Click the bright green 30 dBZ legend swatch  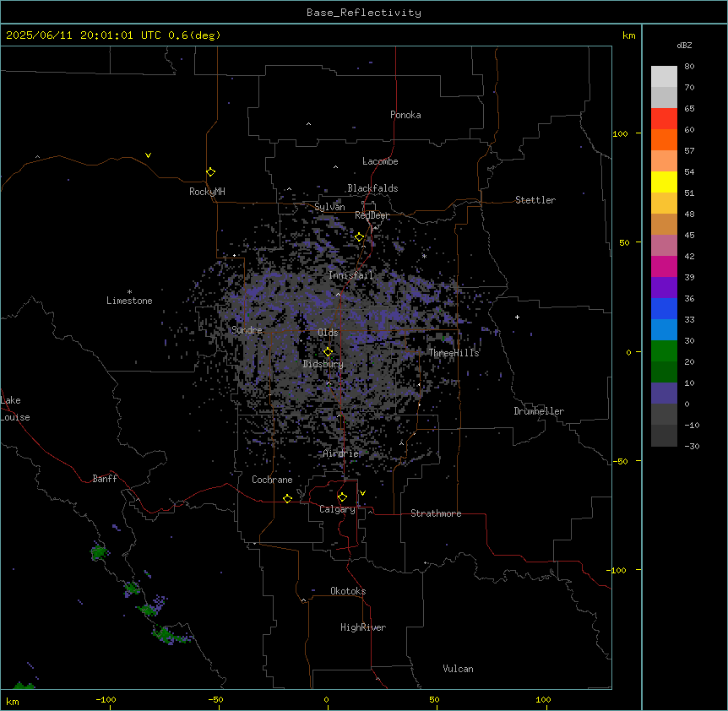coord(664,351)
